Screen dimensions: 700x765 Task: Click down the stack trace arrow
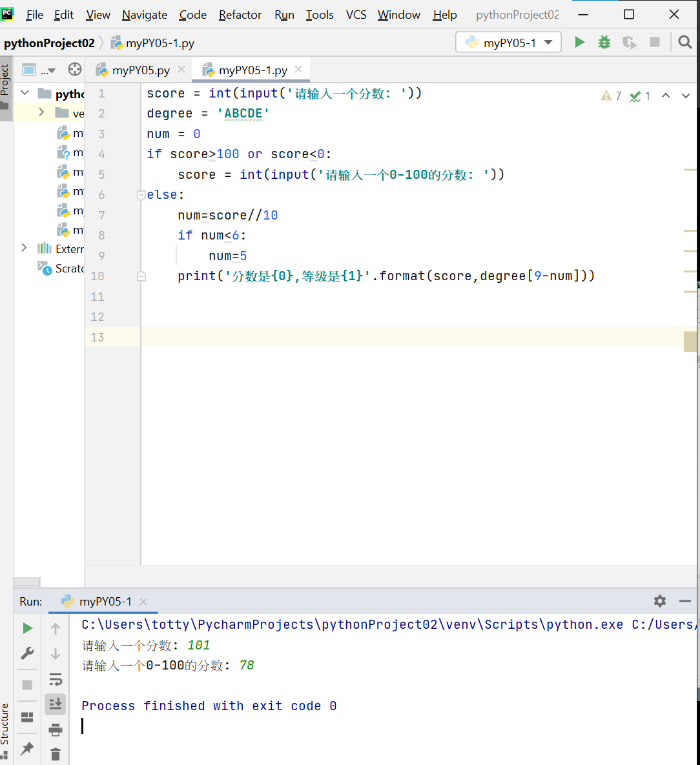(x=56, y=653)
